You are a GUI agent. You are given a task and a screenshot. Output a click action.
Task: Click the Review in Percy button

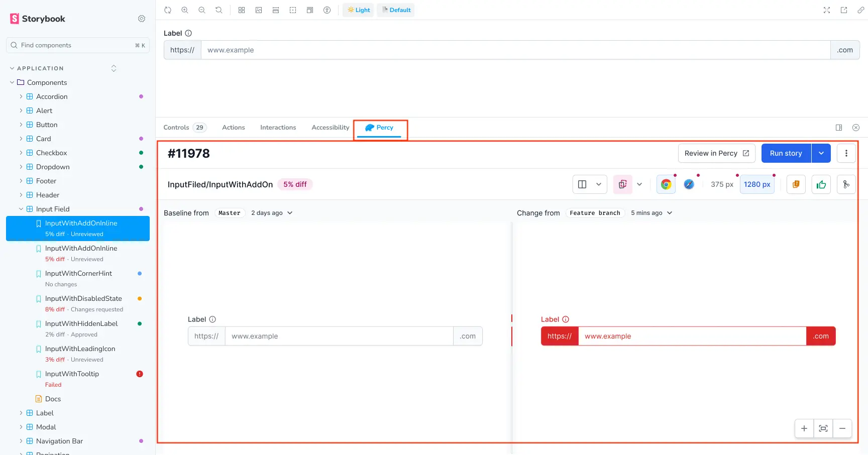[x=716, y=153]
